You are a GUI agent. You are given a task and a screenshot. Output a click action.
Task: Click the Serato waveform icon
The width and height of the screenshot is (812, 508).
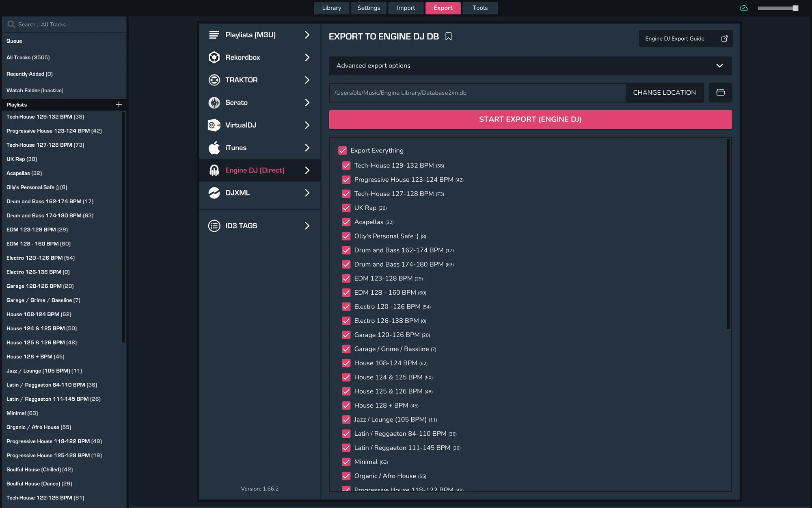tap(214, 103)
